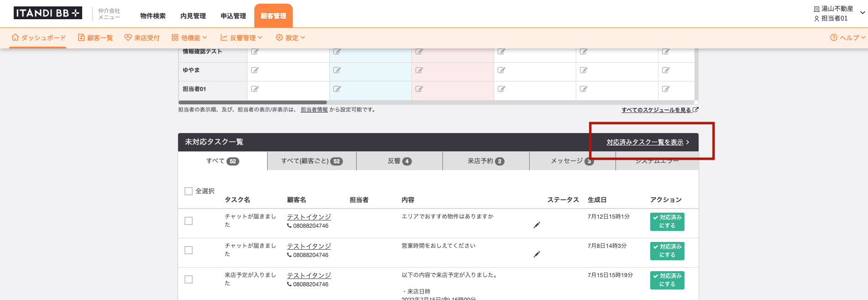The height and width of the screenshot is (300, 868).
Task: Click edit icon in ゆやま row pink column
Action: point(419,70)
